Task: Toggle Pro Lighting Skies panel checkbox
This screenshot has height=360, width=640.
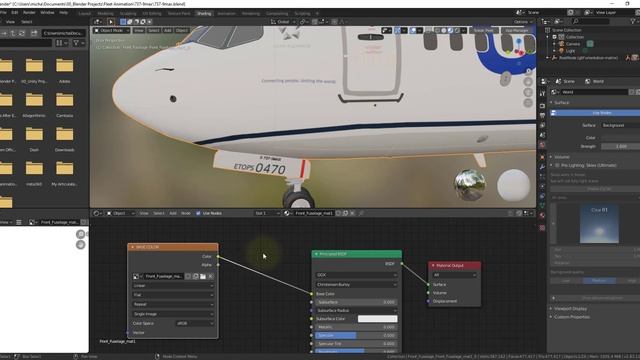Action: (558, 165)
